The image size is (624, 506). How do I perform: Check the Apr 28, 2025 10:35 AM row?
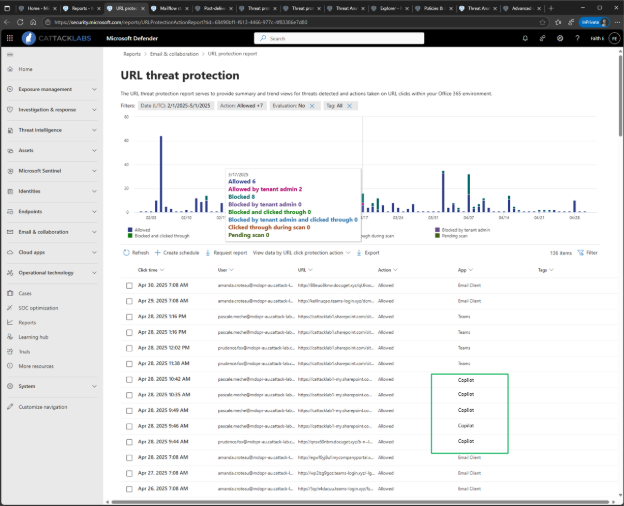129,395
